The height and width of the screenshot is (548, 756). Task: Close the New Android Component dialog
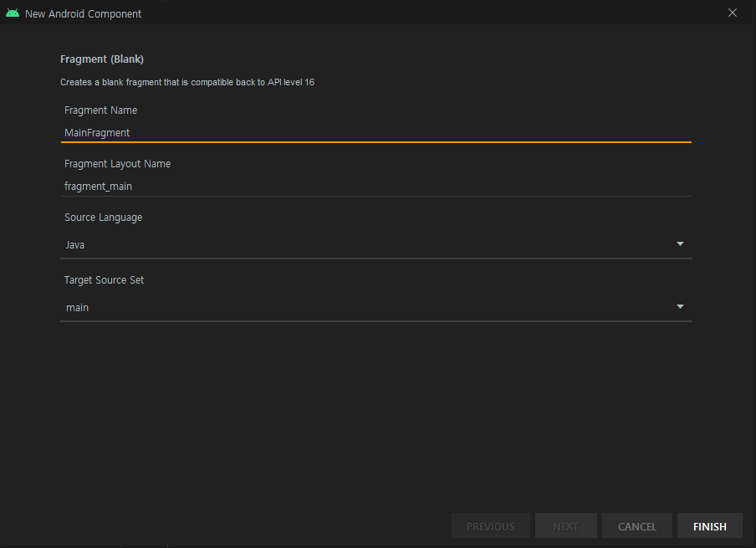733,13
